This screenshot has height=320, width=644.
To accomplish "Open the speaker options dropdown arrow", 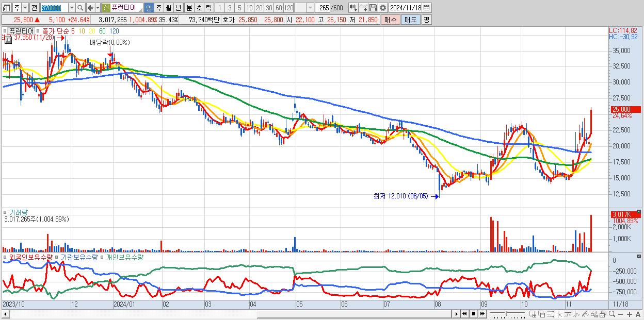I will click(x=98, y=8).
